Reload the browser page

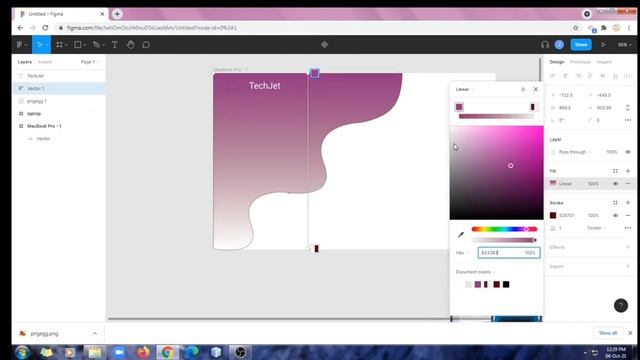click(45, 28)
